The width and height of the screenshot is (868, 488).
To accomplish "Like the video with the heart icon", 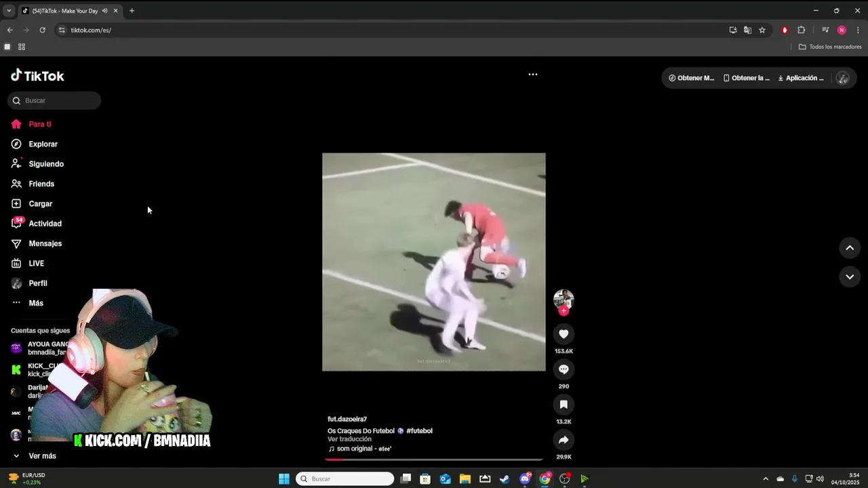I will coord(564,334).
